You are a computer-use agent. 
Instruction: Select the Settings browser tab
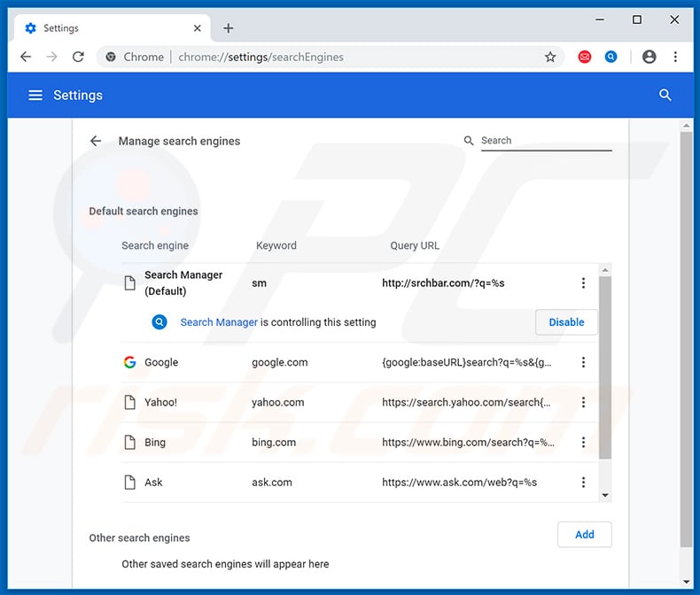[x=112, y=28]
